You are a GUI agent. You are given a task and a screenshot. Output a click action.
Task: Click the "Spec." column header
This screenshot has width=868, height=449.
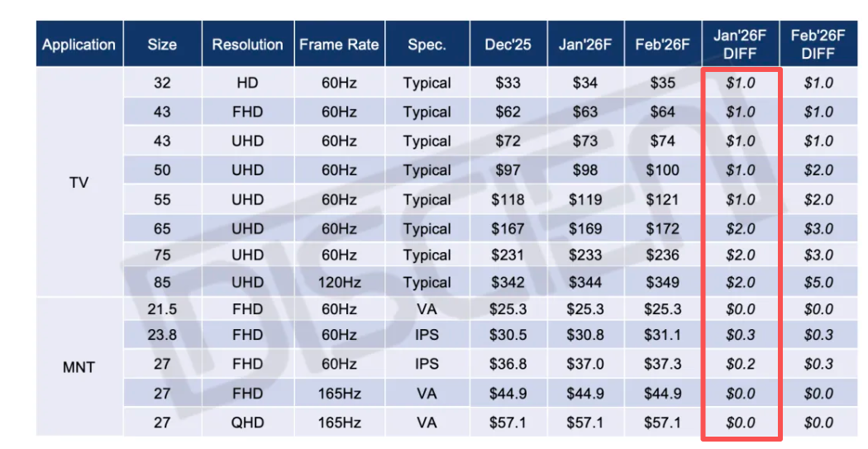(x=427, y=45)
